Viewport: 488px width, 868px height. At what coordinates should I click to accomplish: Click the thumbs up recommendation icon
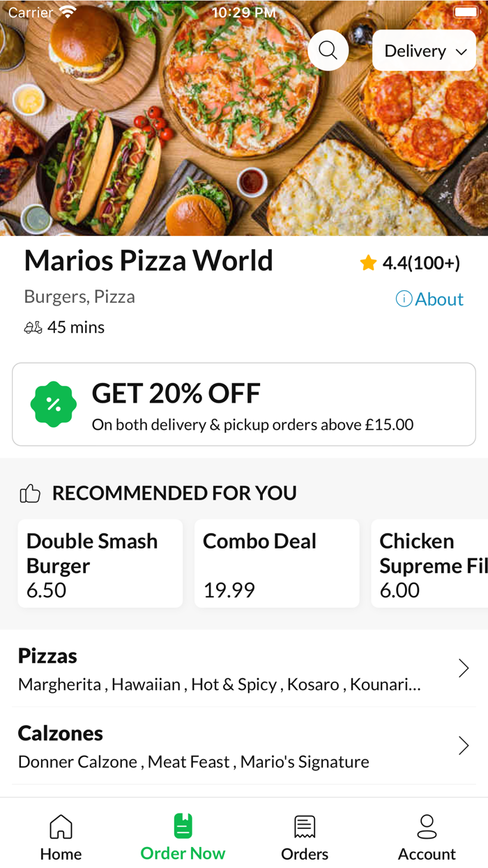29,493
